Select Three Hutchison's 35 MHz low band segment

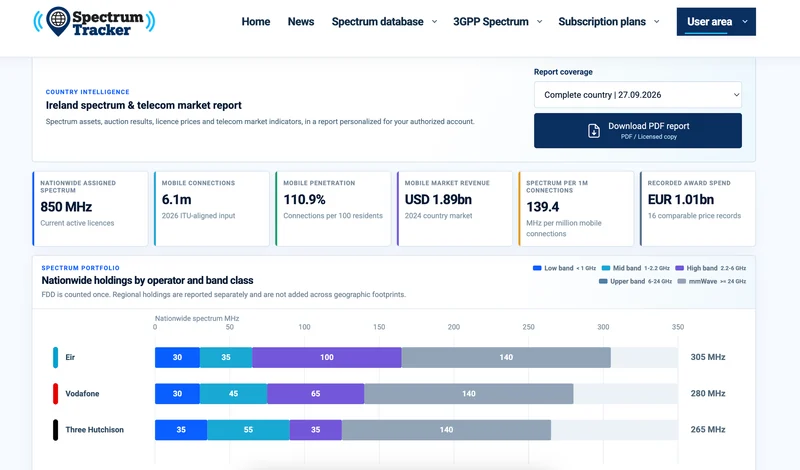pos(181,430)
